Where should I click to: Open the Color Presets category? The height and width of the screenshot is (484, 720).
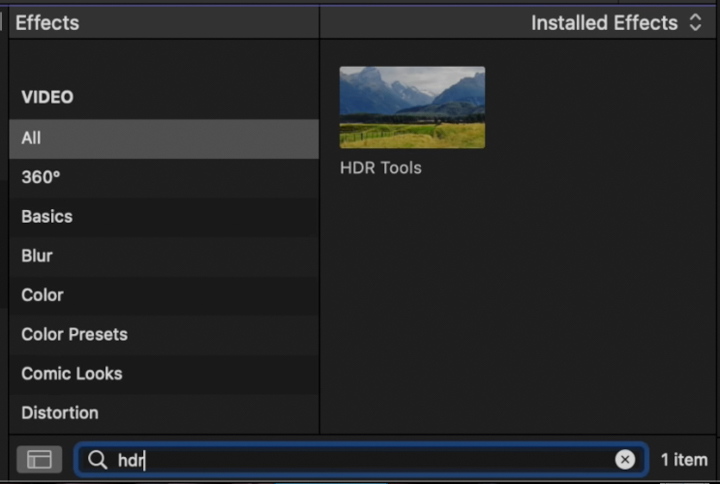click(164, 335)
